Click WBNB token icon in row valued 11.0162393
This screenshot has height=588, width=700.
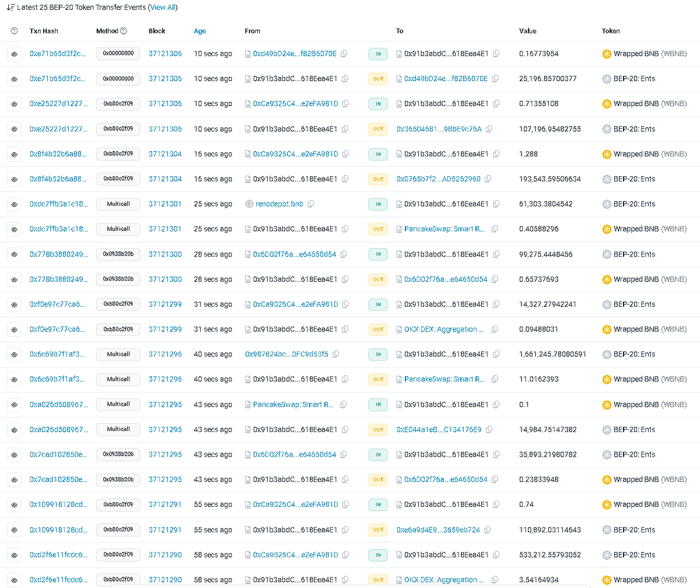coord(607,379)
